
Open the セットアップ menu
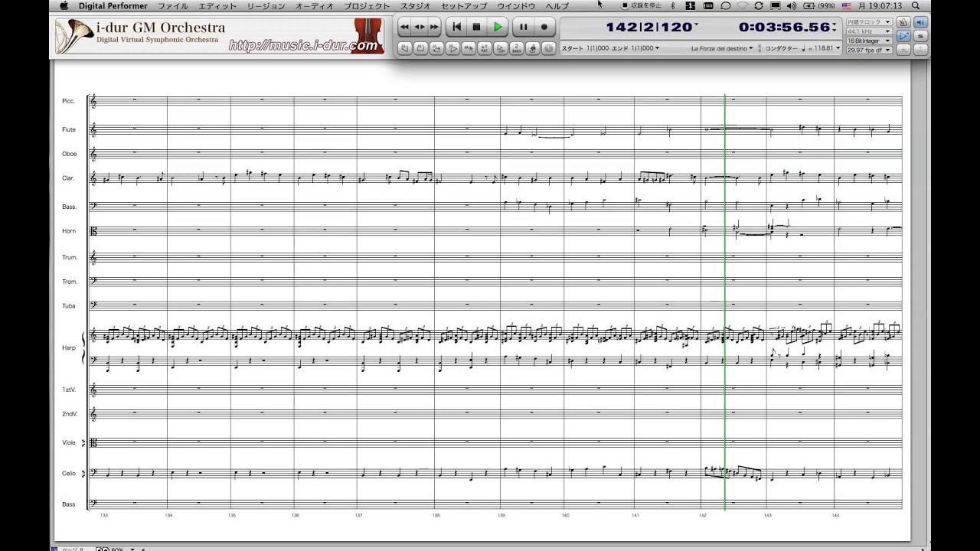coord(464,6)
